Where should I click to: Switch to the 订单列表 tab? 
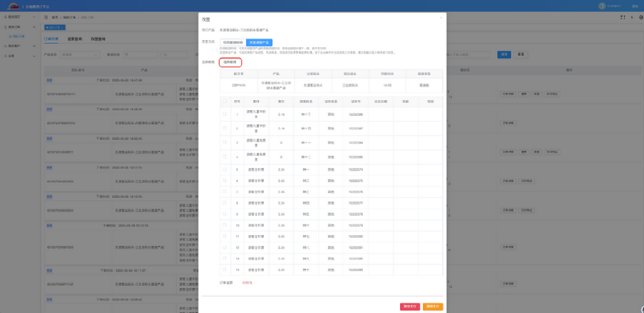[52, 39]
